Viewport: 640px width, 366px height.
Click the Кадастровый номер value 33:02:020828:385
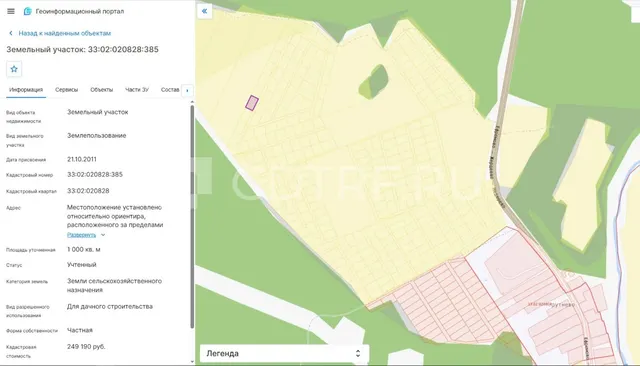[95, 175]
